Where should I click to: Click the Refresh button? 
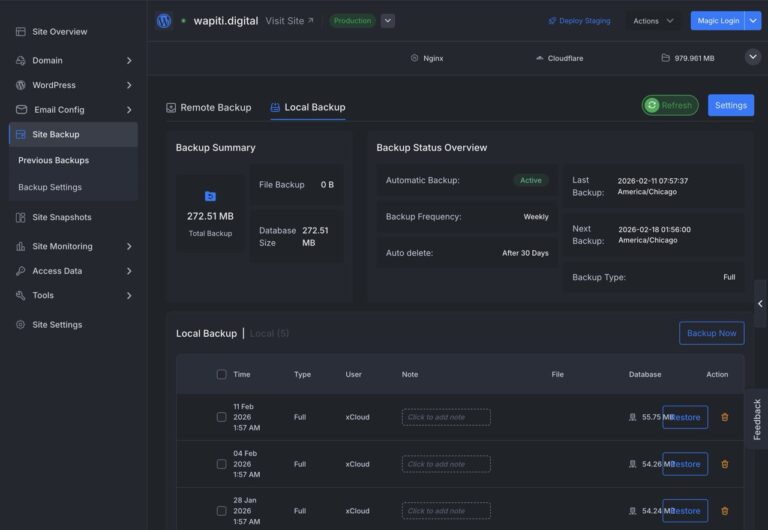coord(670,105)
